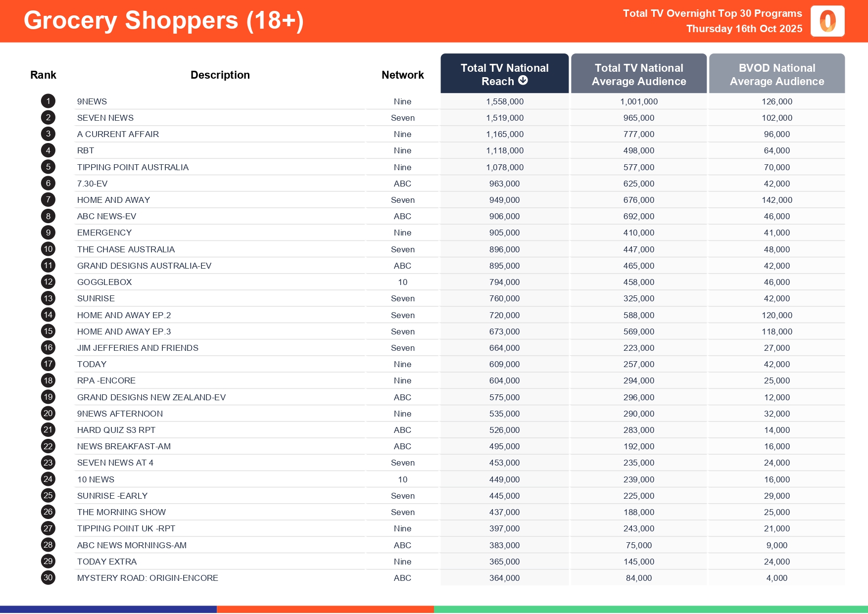The height and width of the screenshot is (614, 868).
Task: Click the GOGGLEBOX program name
Action: (x=104, y=282)
